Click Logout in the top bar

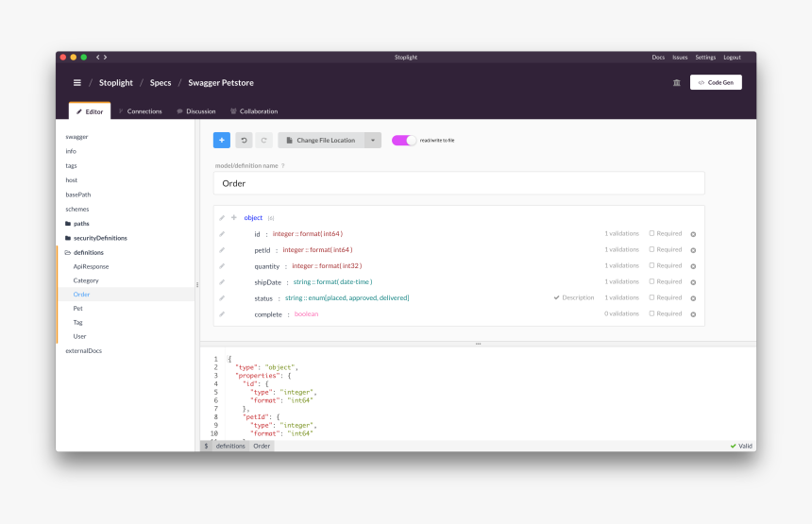tap(733, 58)
